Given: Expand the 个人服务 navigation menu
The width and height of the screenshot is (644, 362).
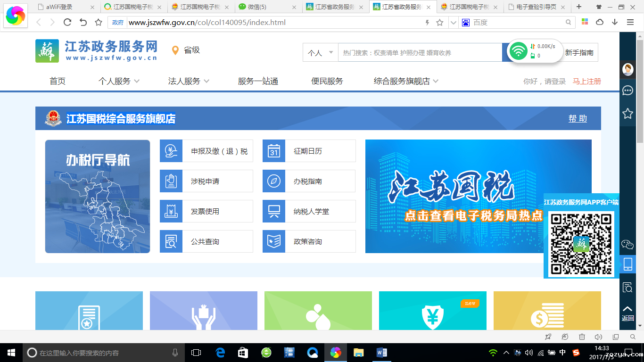Looking at the screenshot, I should pyautogui.click(x=119, y=81).
